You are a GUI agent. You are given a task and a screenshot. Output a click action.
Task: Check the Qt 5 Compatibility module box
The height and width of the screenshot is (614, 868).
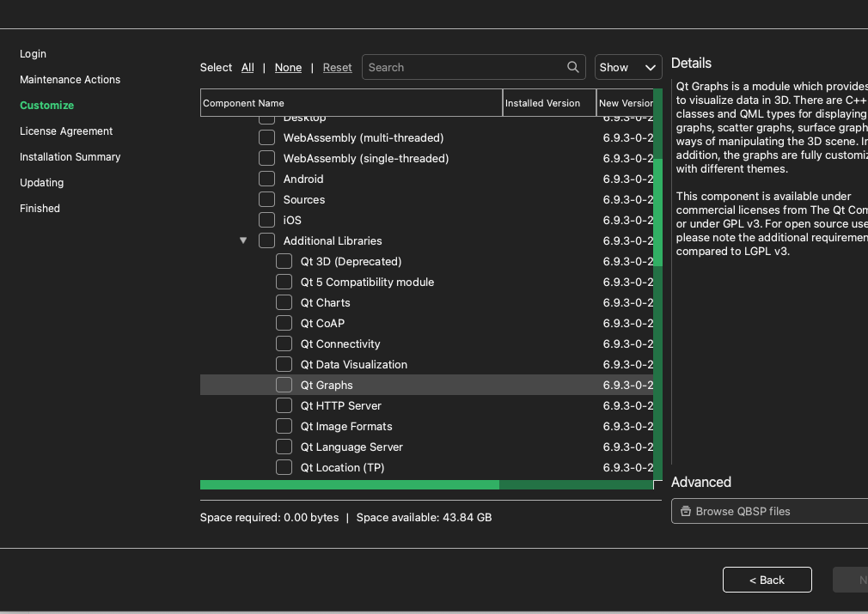point(284,282)
